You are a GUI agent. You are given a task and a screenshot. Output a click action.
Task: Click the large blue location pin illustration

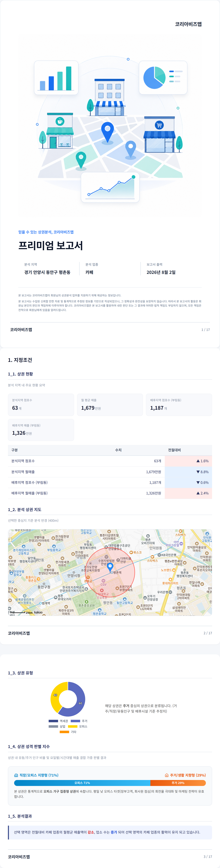click(108, 132)
